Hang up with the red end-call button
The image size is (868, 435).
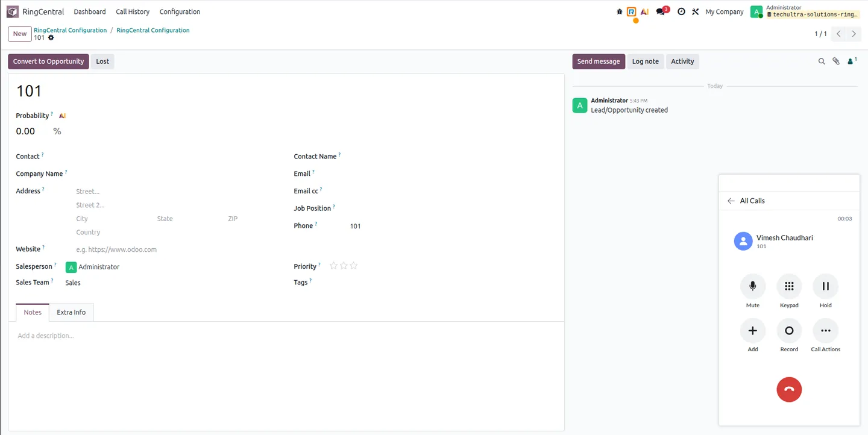click(x=789, y=389)
